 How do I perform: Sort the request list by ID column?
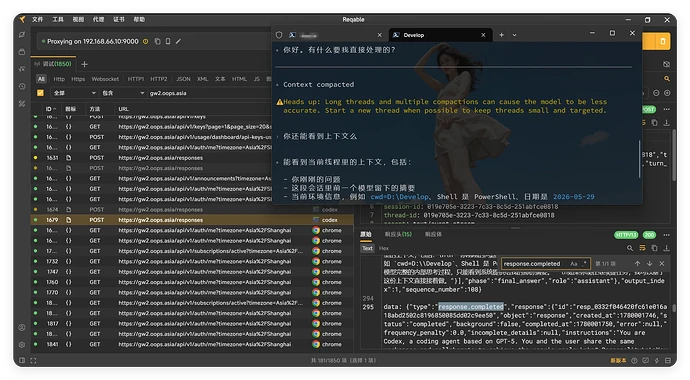point(51,109)
